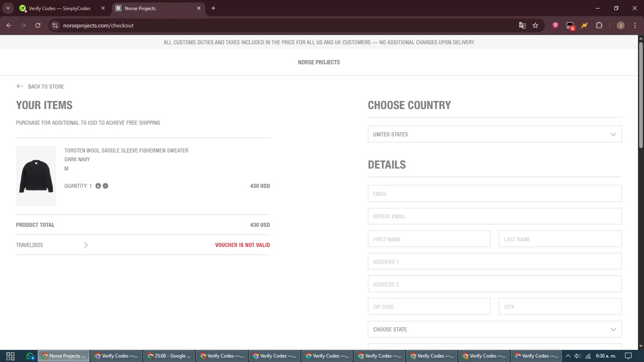Screen dimensions: 644x362
Task: Open the volume control in tray
Action: pyautogui.click(x=578, y=356)
